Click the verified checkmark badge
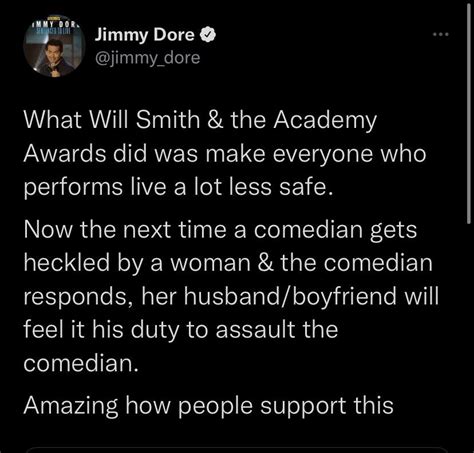474x453 pixels. point(208,35)
